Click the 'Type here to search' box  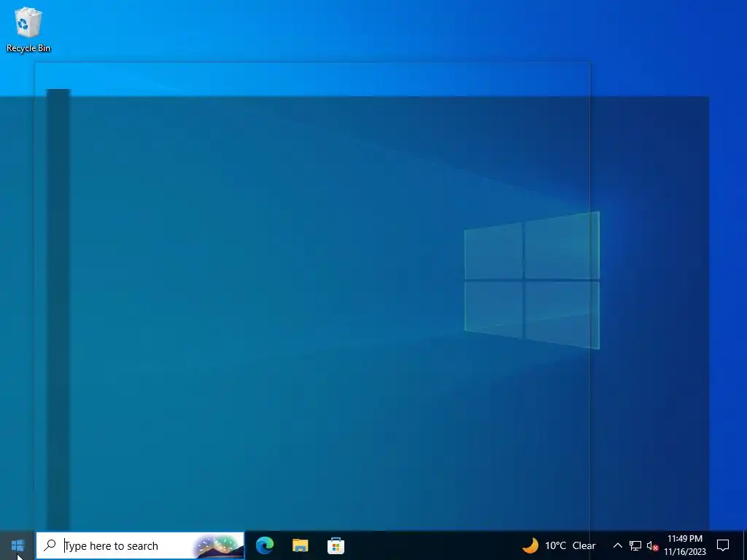coord(140,545)
